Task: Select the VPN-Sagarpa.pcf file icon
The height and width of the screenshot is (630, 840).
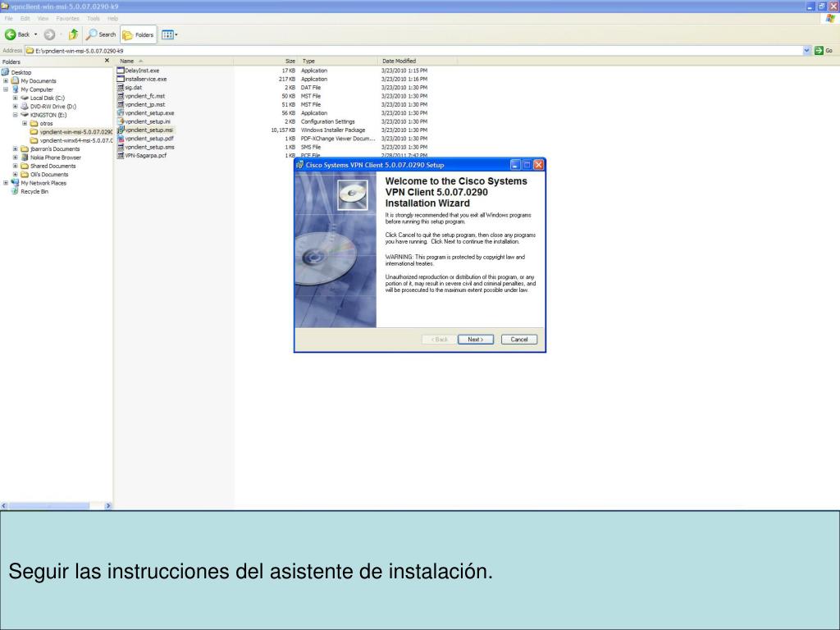Action: (x=121, y=155)
